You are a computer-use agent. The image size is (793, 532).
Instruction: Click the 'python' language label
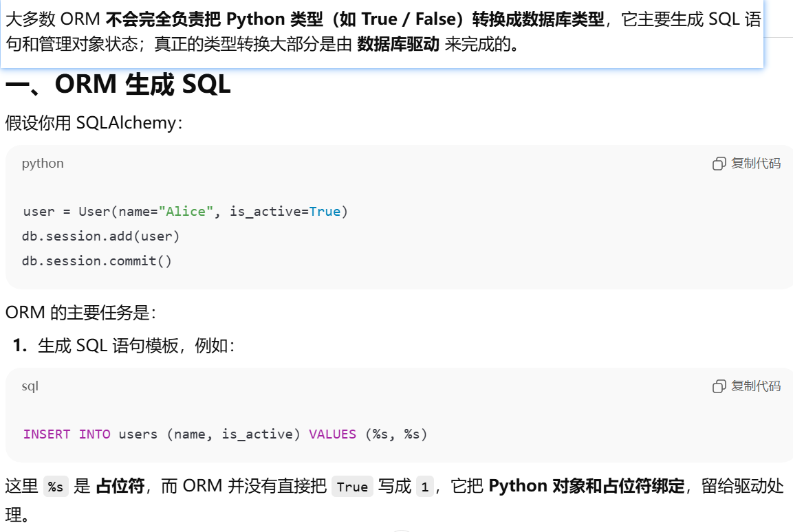point(43,163)
